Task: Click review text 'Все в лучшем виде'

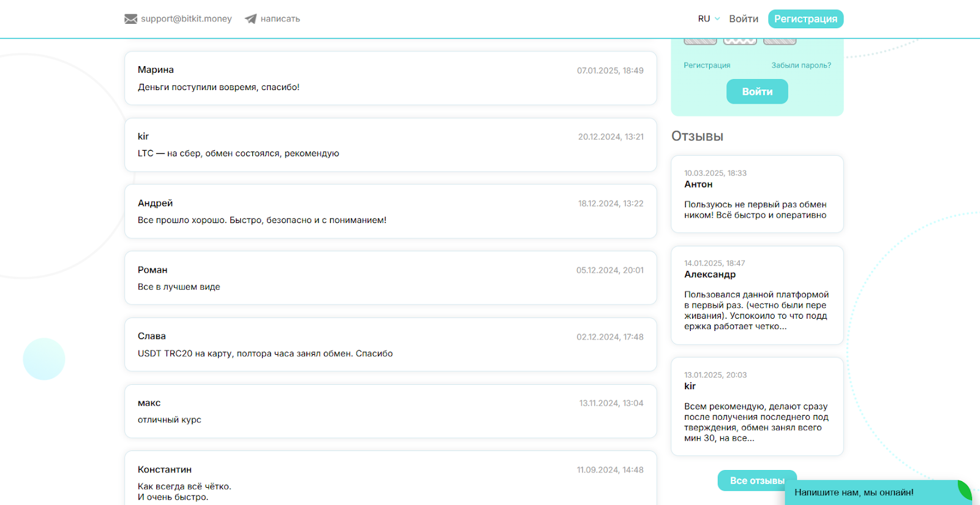Action: (x=179, y=287)
